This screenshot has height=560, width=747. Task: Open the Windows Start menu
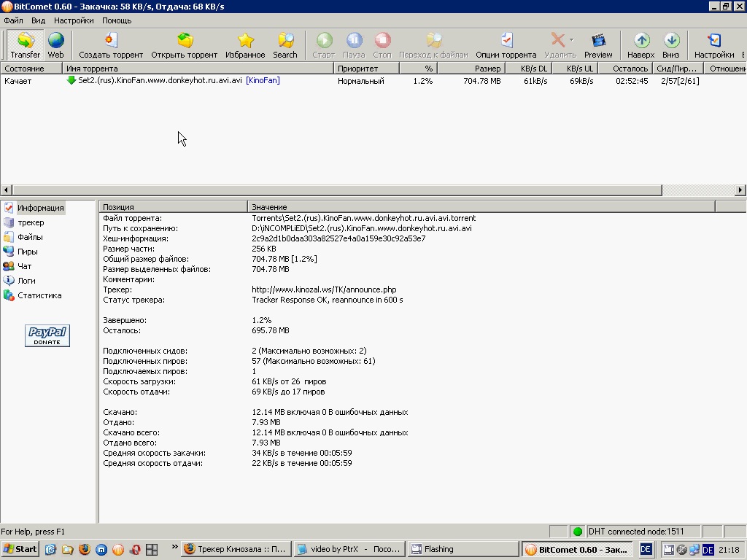[20, 549]
